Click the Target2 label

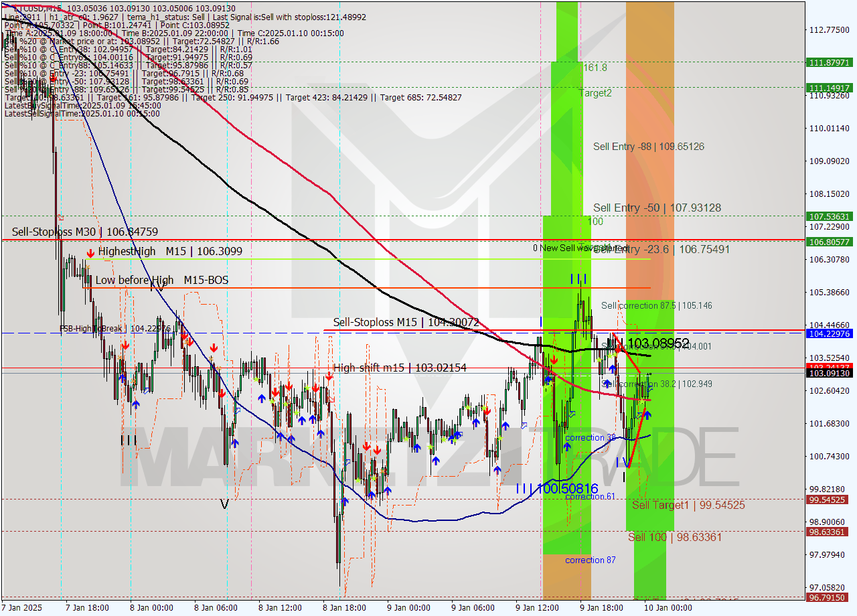595,93
